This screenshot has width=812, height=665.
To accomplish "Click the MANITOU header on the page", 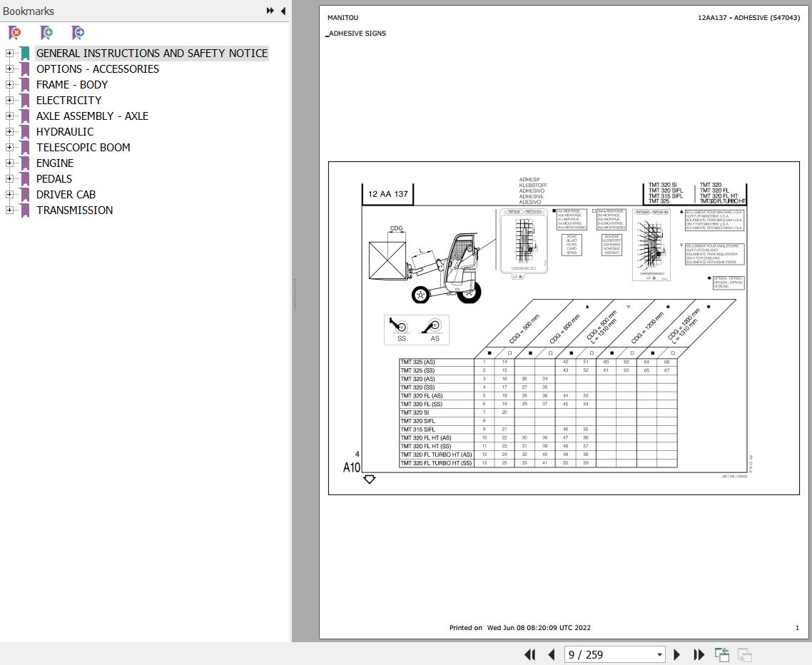I will coord(342,18).
